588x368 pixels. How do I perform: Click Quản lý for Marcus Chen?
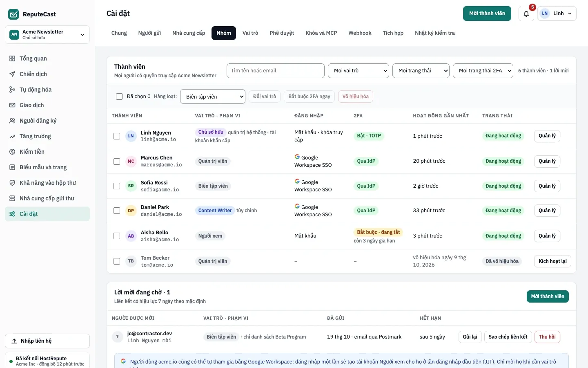(x=547, y=161)
